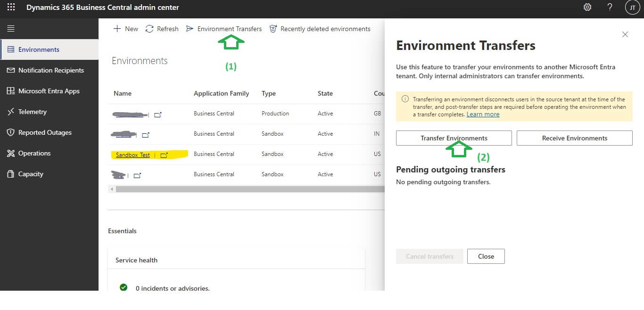644x310 pixels.
Task: Open Reported Outages in sidebar
Action: (49, 132)
